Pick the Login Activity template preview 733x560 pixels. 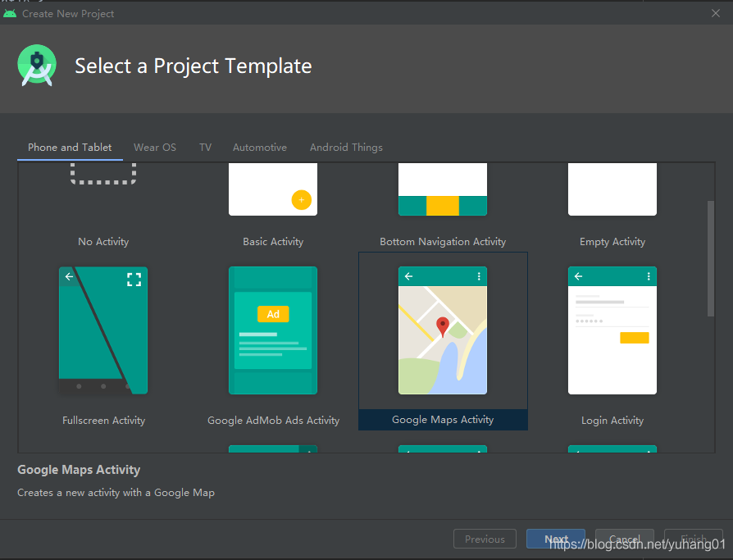click(612, 330)
